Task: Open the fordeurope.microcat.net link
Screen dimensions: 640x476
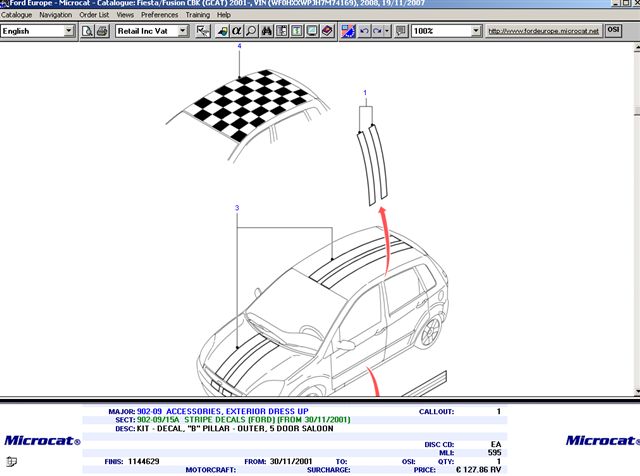Action: pyautogui.click(x=543, y=32)
